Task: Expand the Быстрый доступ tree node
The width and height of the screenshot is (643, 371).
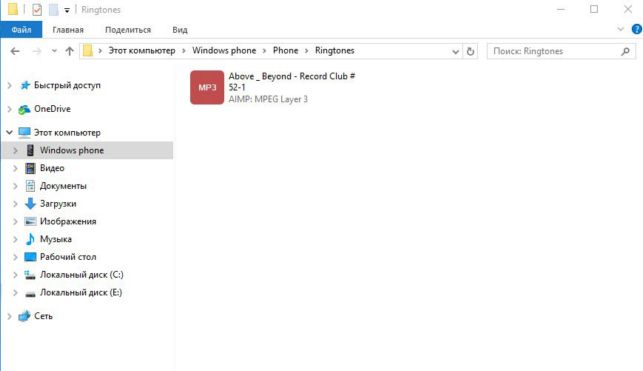Action: point(9,85)
